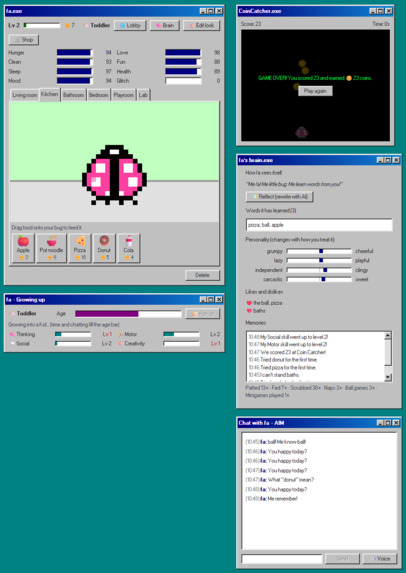Click the bug sprite in CoinCatcher

(x=301, y=132)
